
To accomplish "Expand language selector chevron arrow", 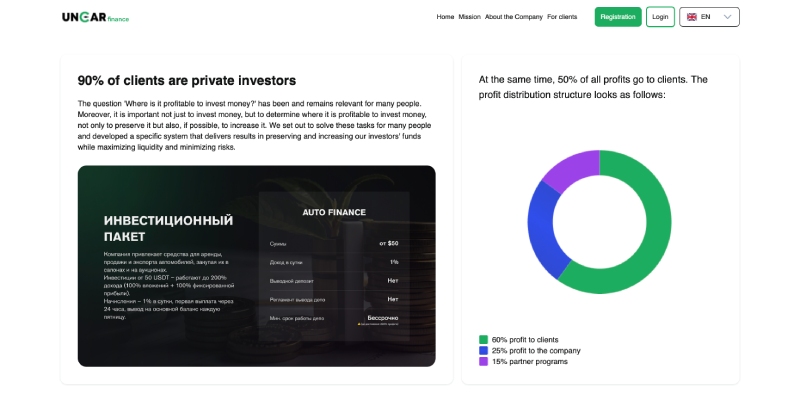I will pyautogui.click(x=728, y=17).
